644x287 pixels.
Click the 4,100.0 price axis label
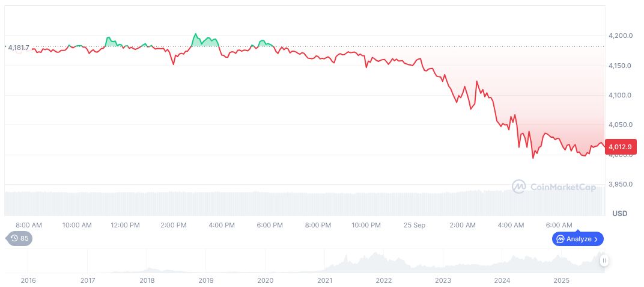pos(620,95)
